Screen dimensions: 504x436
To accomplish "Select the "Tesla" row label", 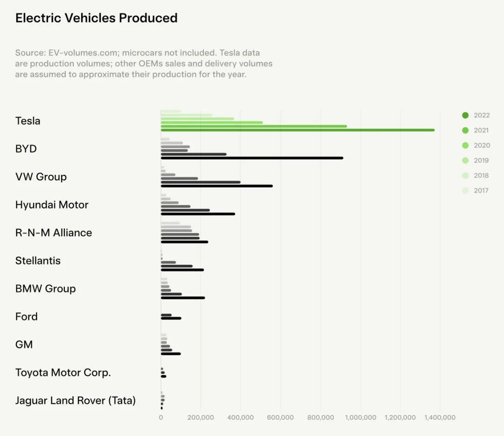I will coord(28,121).
